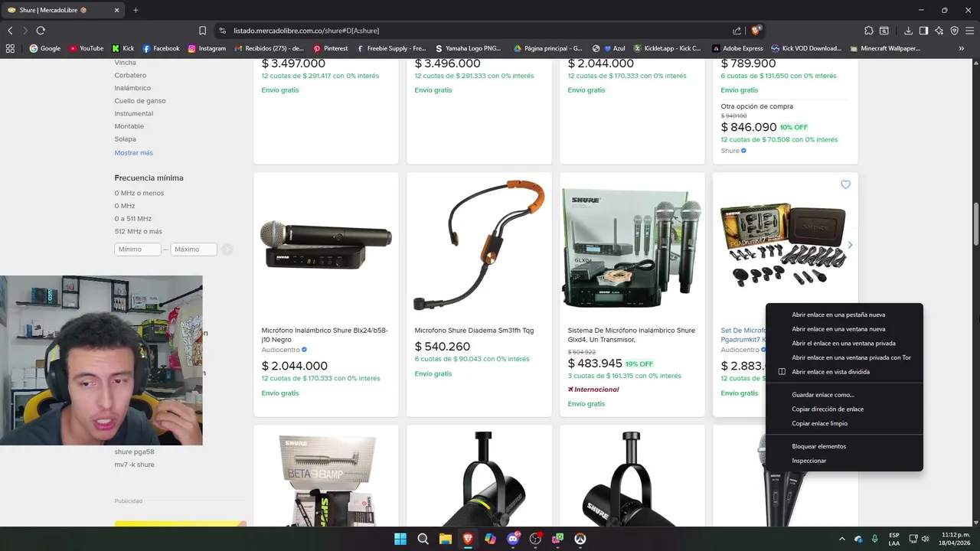Open the Facebook bookmark
The height and width of the screenshot is (551, 980).
coord(161,48)
